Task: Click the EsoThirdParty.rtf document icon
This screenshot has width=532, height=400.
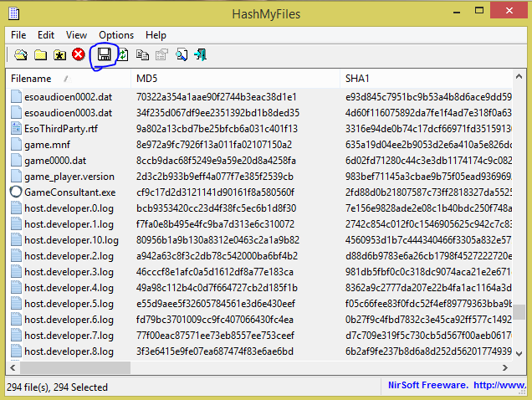Action: point(16,128)
